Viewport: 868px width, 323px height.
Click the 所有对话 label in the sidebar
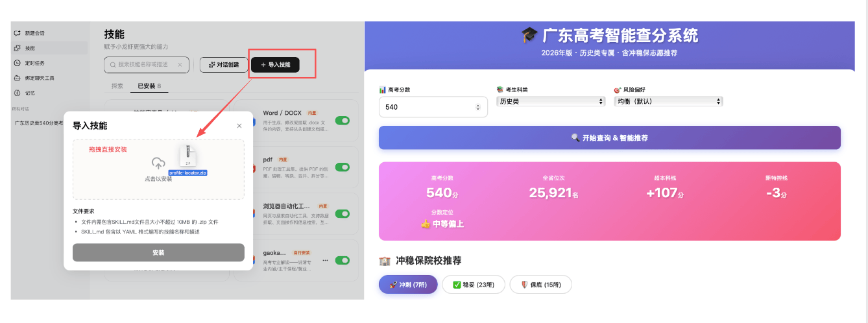point(21,109)
